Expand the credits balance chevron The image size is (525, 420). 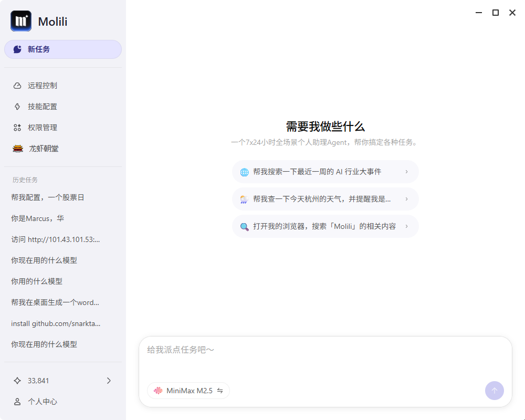(109, 381)
